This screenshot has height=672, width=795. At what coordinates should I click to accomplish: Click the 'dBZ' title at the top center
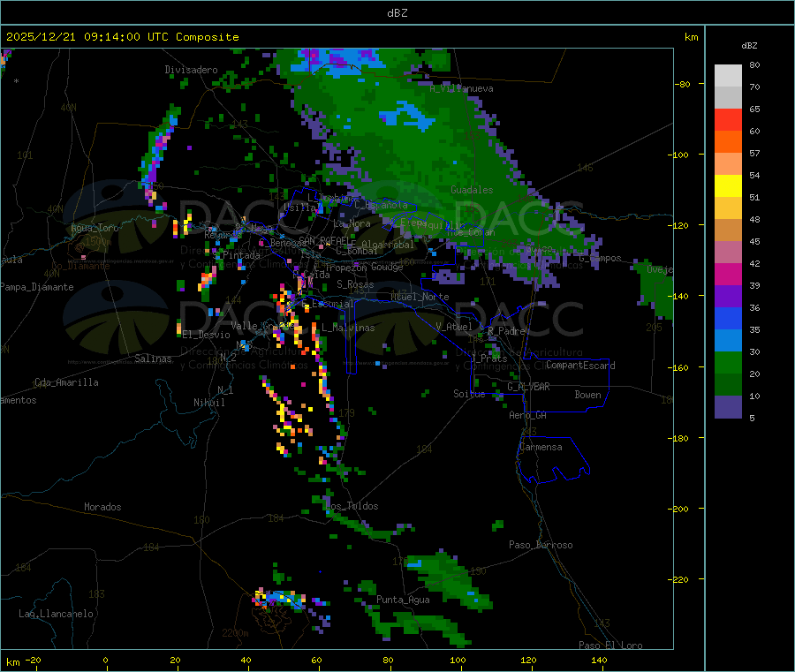(x=397, y=13)
